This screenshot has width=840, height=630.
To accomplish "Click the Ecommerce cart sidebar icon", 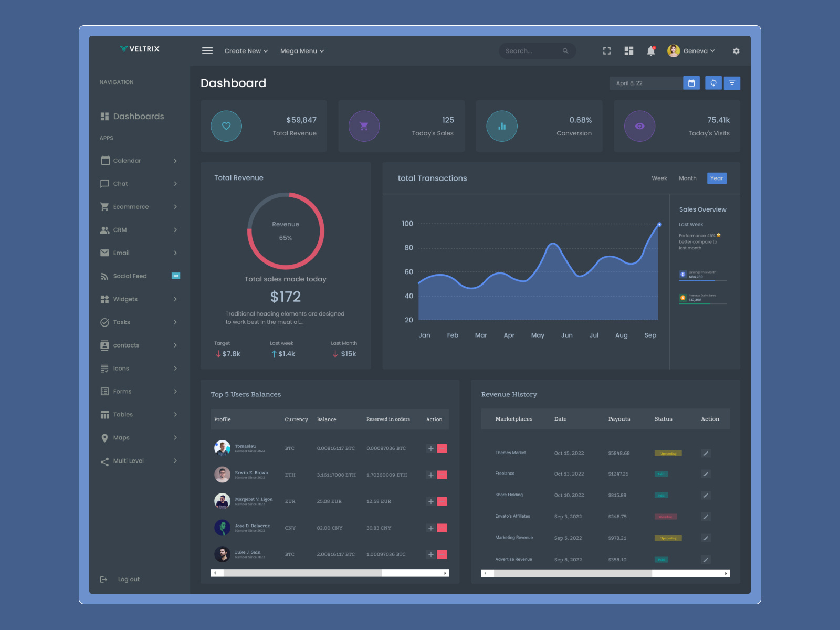I will tap(105, 207).
